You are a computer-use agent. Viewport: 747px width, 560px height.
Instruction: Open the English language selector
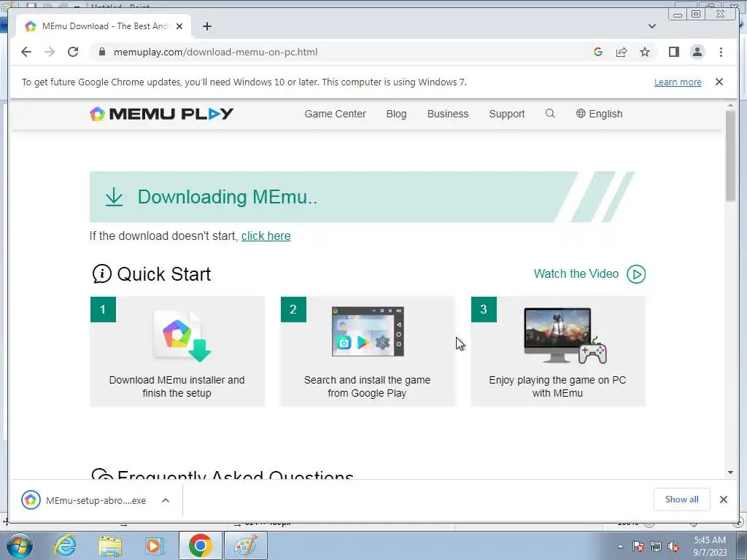point(599,114)
